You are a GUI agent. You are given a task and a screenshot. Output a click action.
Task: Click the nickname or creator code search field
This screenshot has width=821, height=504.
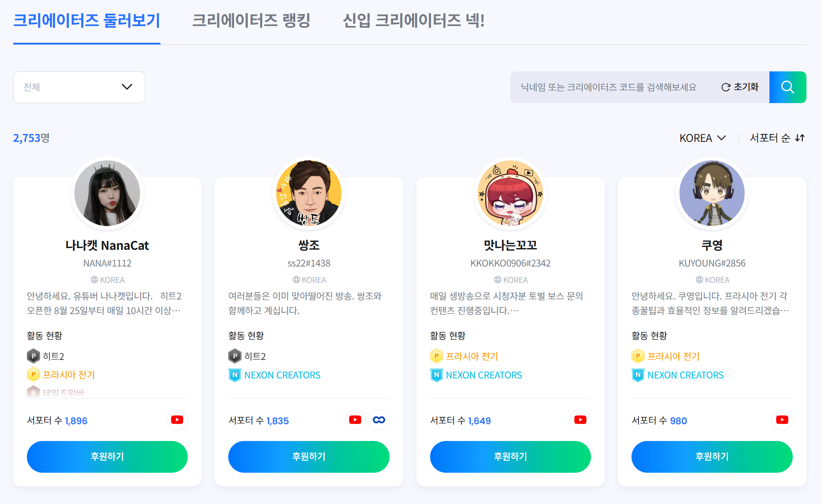point(613,87)
